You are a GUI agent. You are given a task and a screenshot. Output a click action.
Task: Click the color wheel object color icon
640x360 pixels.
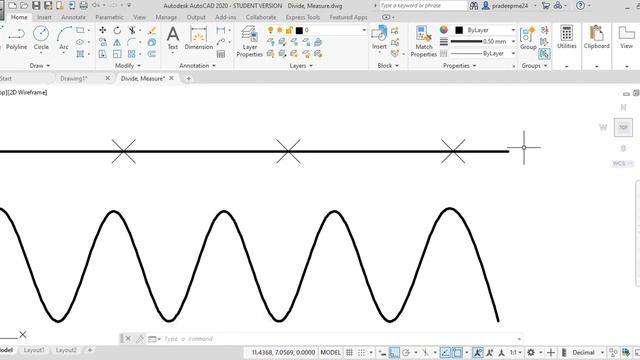(x=444, y=30)
